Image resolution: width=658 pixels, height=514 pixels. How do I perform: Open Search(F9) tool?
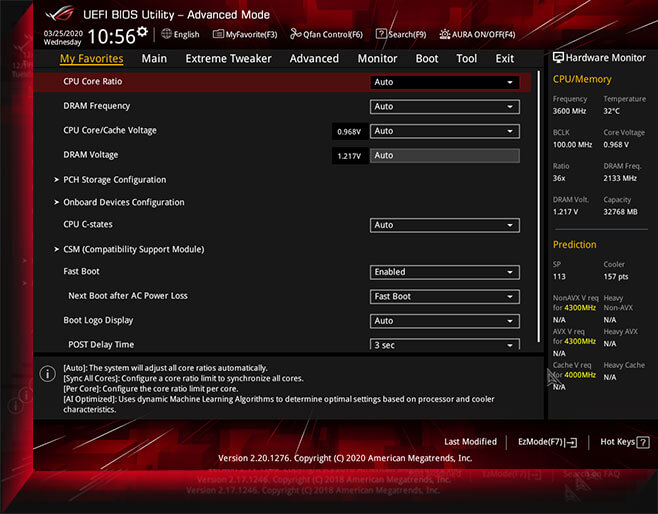(x=401, y=34)
